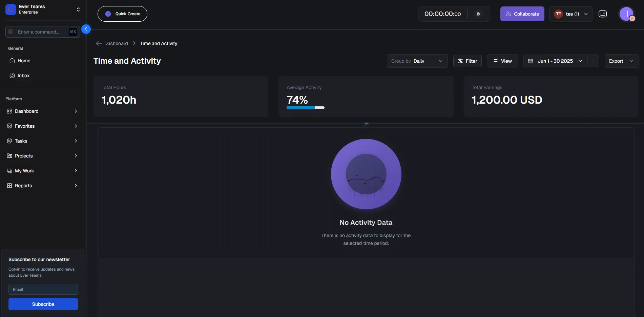Open the workspace switcher up-down arrows
Viewport: 644px width, 317px height.
(x=78, y=9)
